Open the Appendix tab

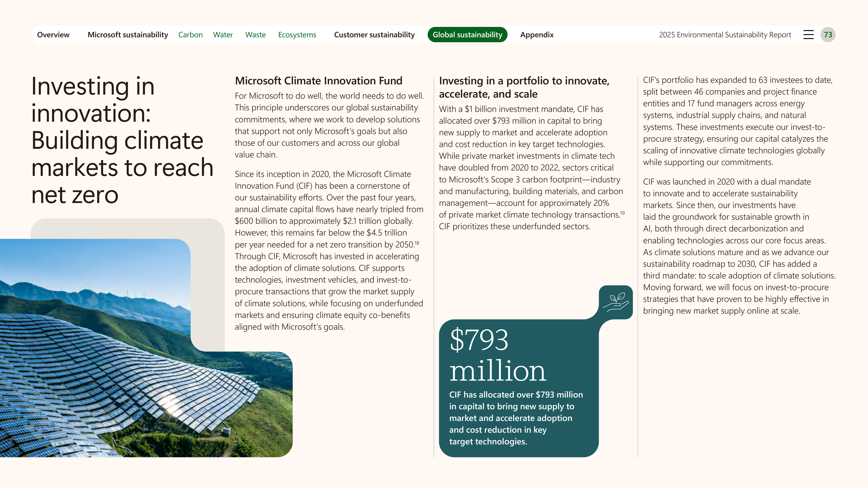click(x=537, y=35)
